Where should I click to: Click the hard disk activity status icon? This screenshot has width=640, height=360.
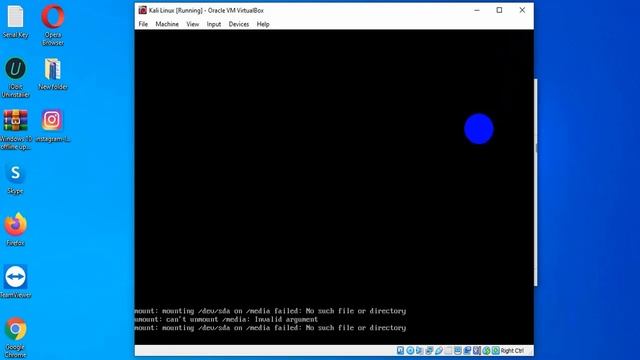[x=400, y=350]
